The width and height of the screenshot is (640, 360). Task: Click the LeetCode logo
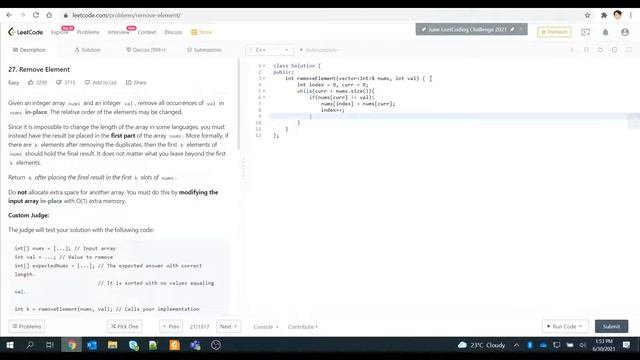[25, 32]
